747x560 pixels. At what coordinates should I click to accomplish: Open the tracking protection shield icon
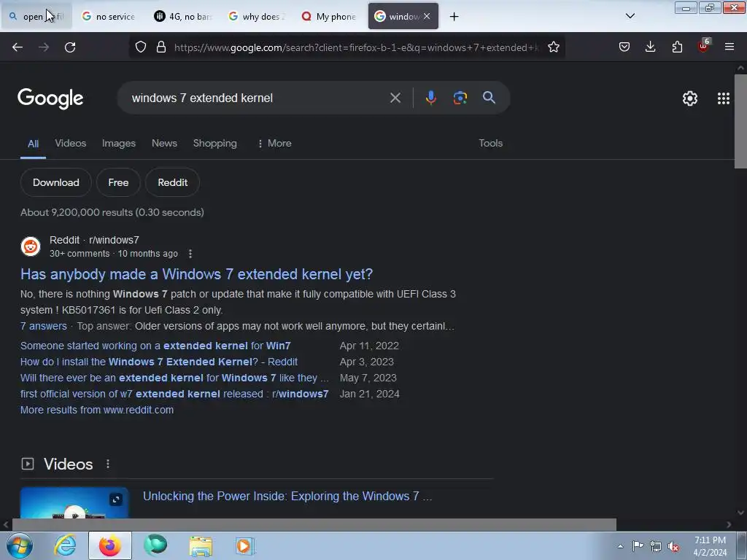pos(141,47)
